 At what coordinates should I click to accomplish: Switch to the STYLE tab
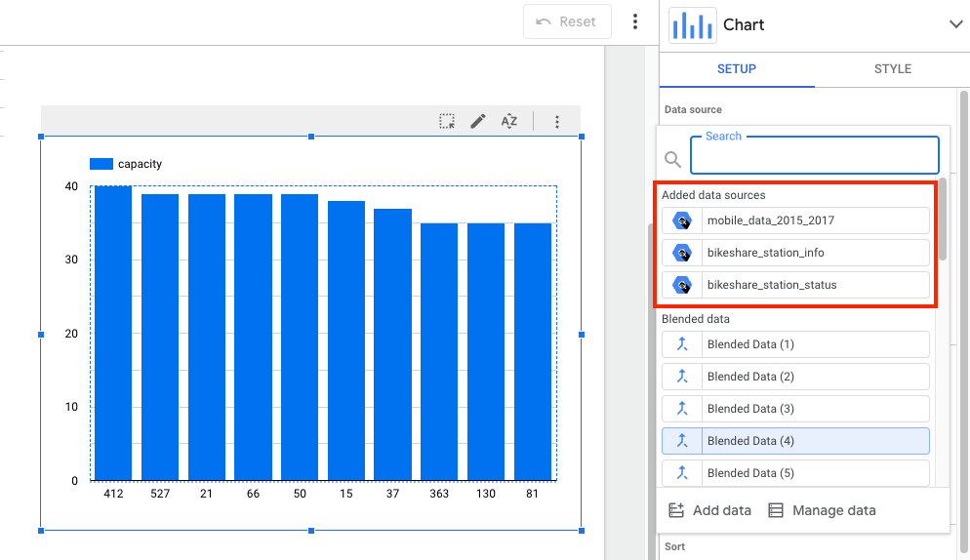point(892,68)
